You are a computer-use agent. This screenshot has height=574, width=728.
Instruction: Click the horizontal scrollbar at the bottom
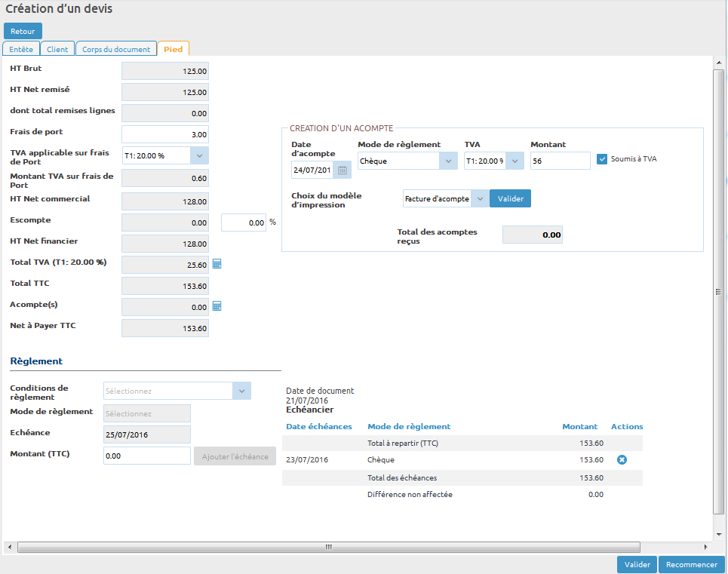pos(328,547)
